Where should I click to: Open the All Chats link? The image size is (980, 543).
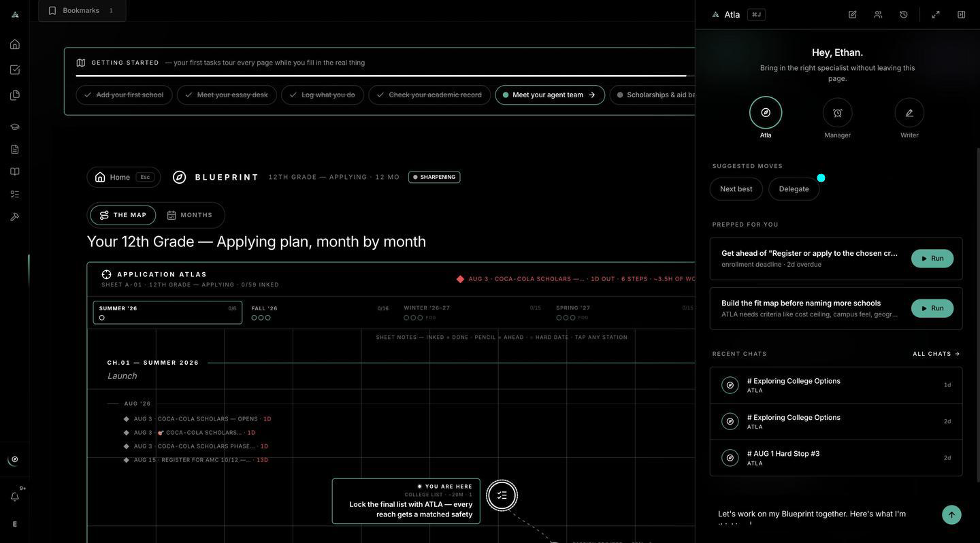click(936, 354)
